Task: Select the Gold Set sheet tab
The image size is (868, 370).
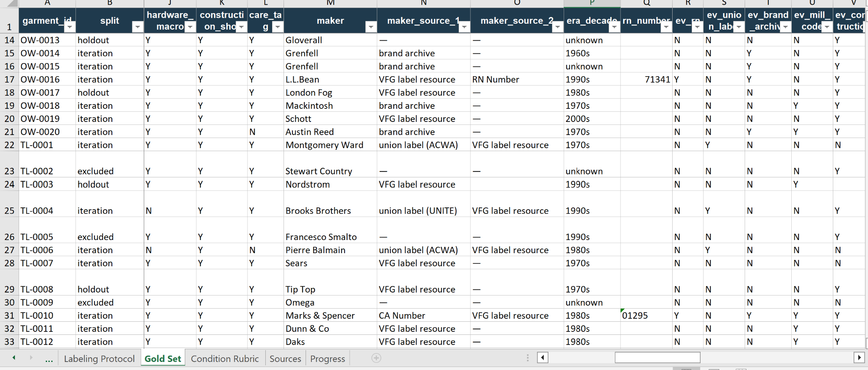Action: click(x=163, y=359)
